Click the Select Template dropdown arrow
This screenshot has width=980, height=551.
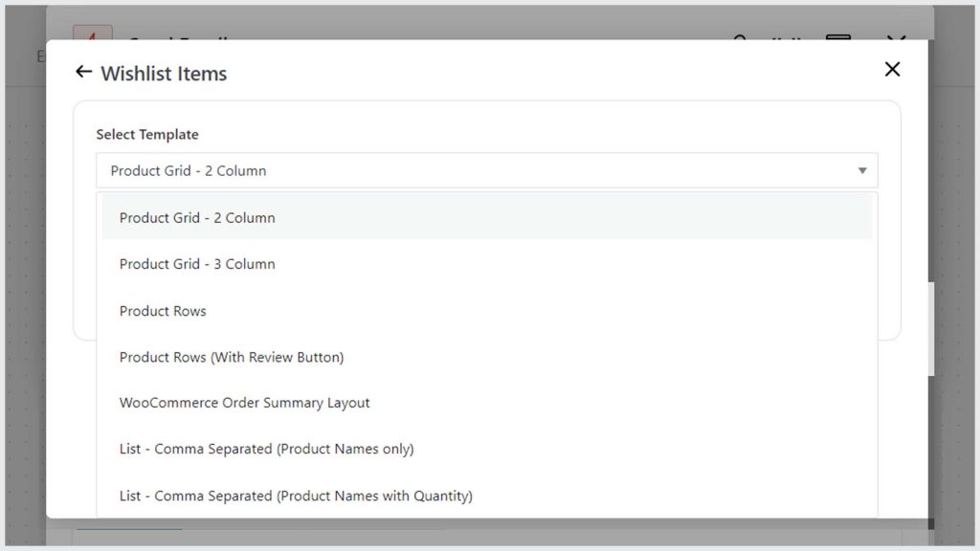pos(862,170)
